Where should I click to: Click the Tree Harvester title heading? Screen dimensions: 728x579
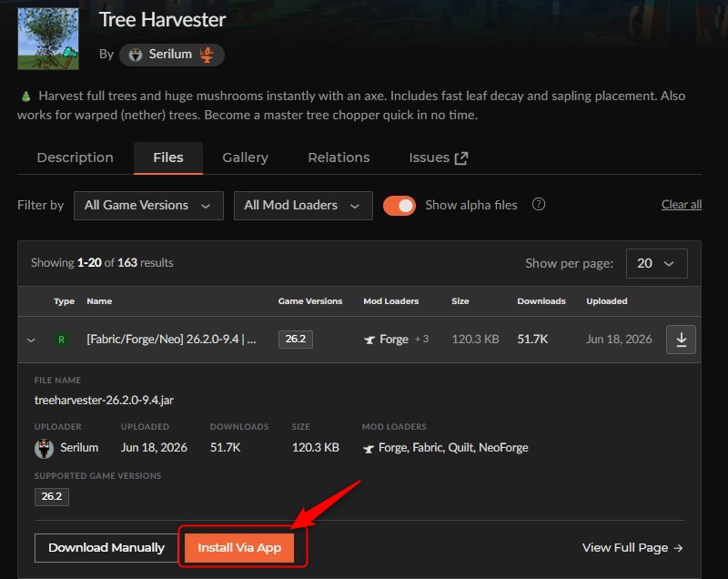[x=163, y=19]
